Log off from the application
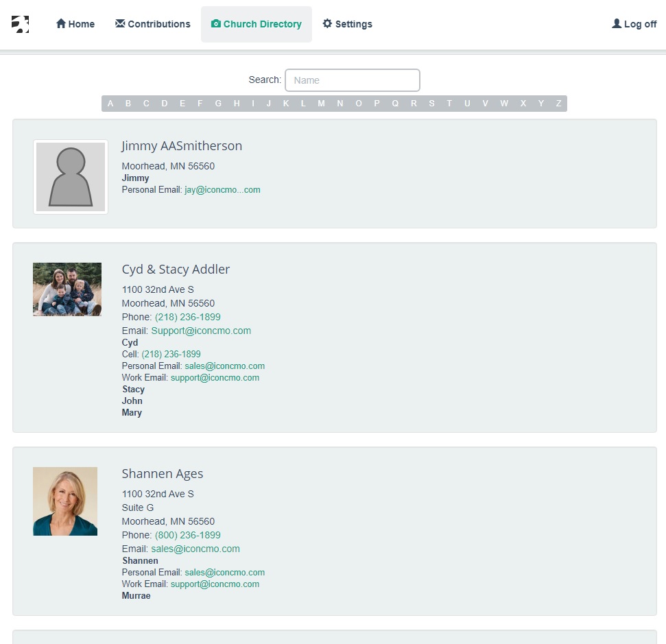 (634, 24)
